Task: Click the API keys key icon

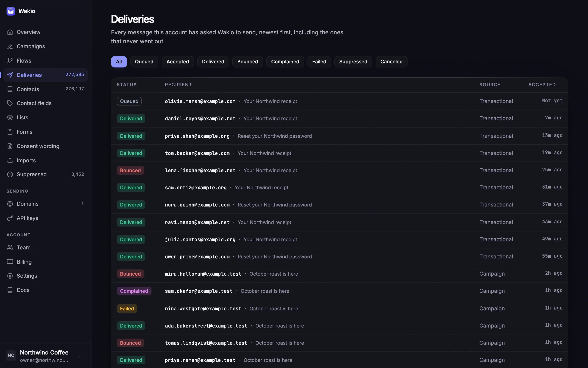Action: (10, 218)
